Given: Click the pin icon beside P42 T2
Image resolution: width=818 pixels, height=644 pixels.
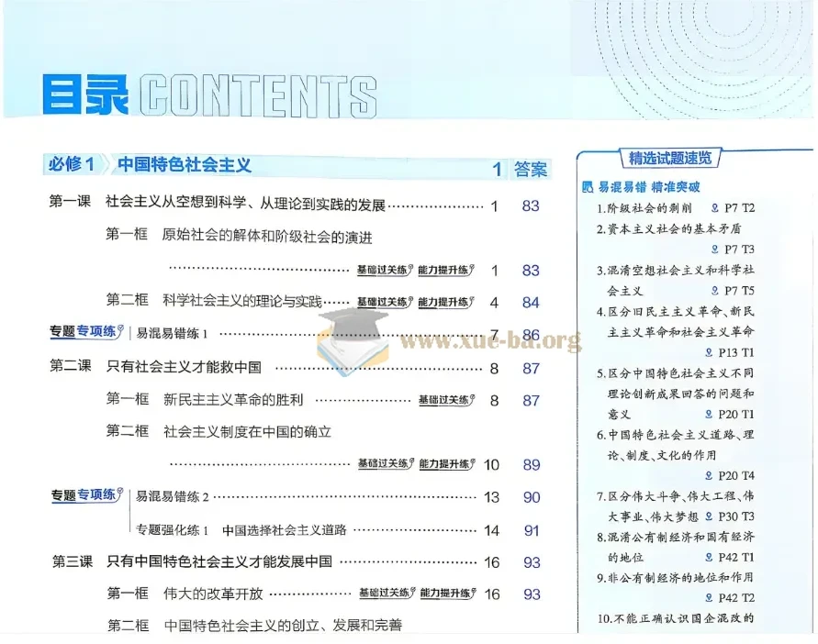Looking at the screenshot, I should 709,597.
